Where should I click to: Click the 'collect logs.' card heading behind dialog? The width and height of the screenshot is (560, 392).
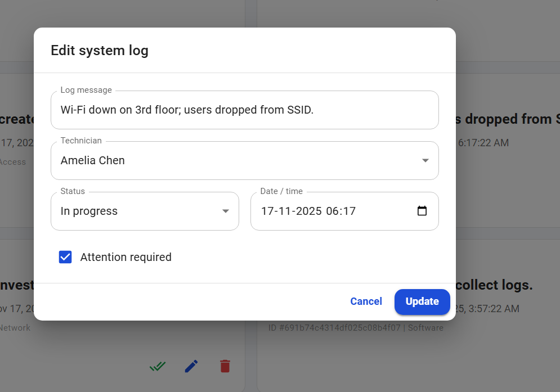[494, 285]
